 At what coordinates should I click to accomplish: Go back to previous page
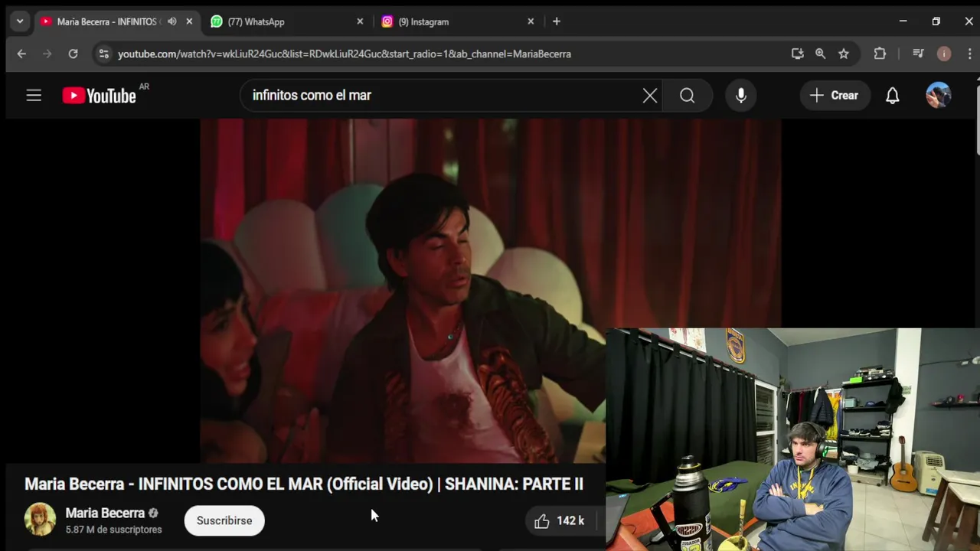coord(21,54)
